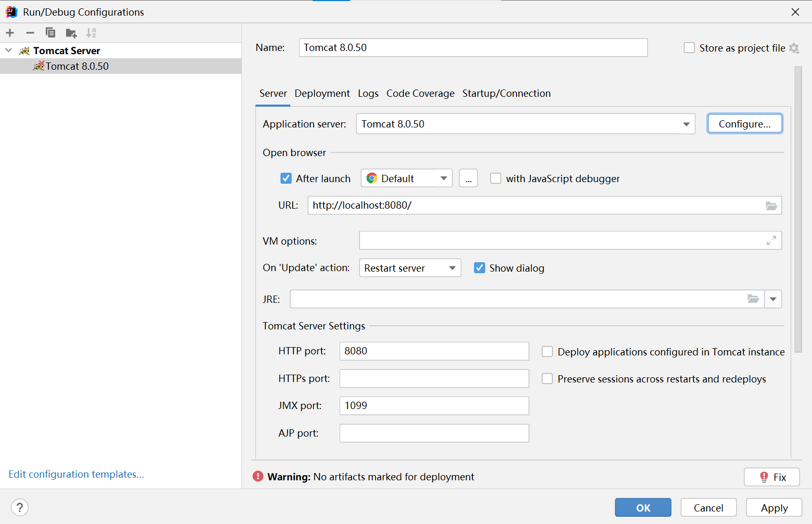
Task: Switch to the Deployment tab
Action: [322, 94]
